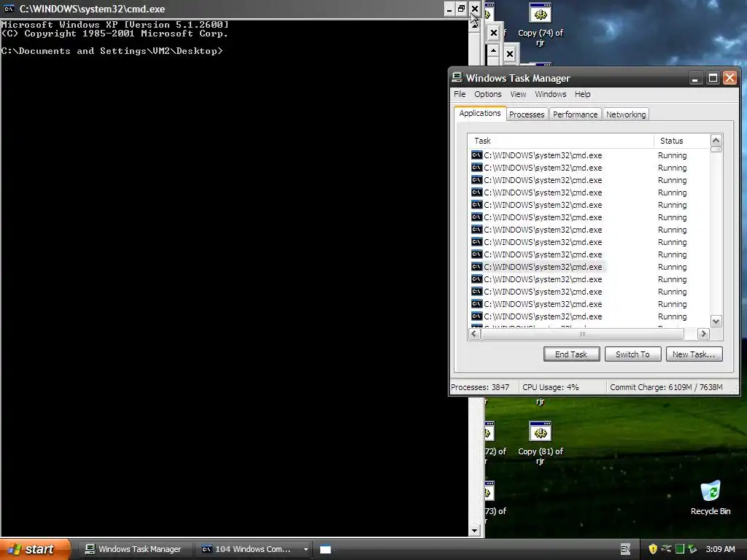Open the Windows menu in Task Manager
This screenshot has height=560, width=747.
pos(550,94)
